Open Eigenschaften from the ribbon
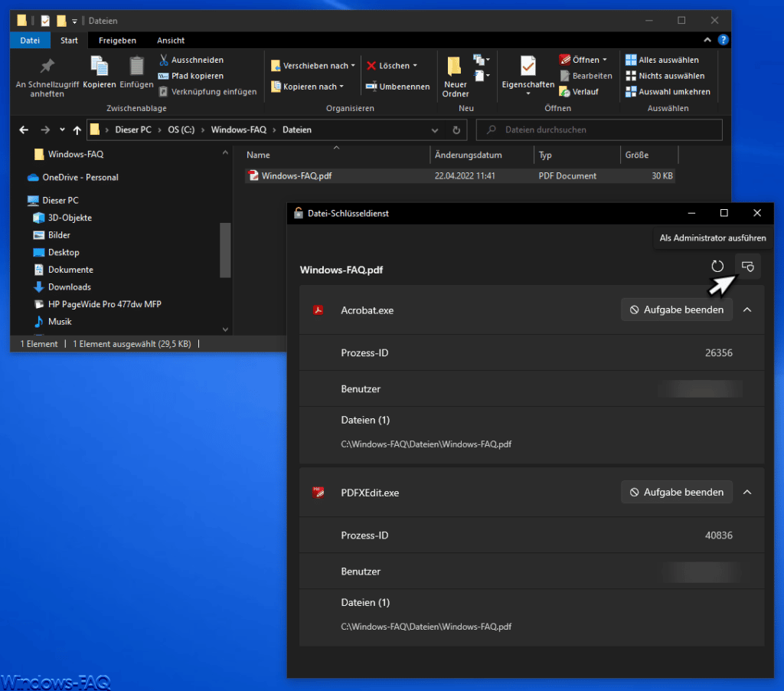 tap(528, 75)
